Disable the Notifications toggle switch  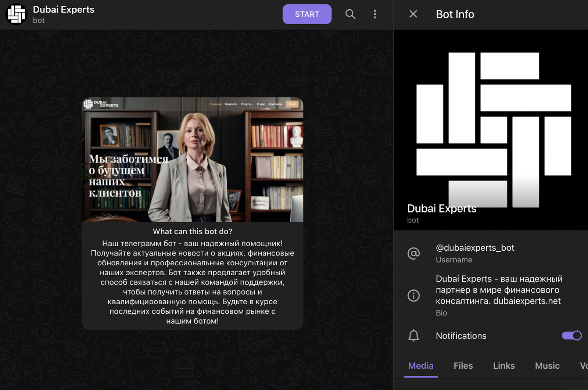571,336
